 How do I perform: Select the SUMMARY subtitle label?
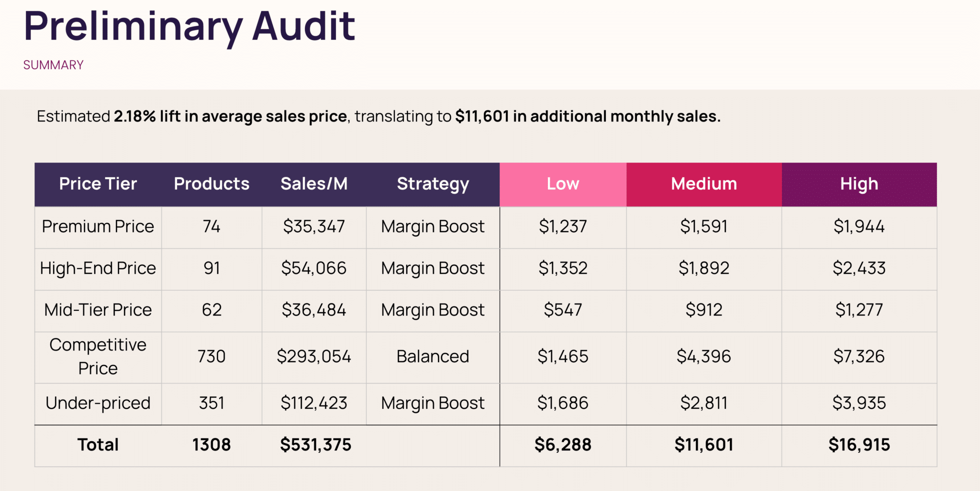point(53,65)
